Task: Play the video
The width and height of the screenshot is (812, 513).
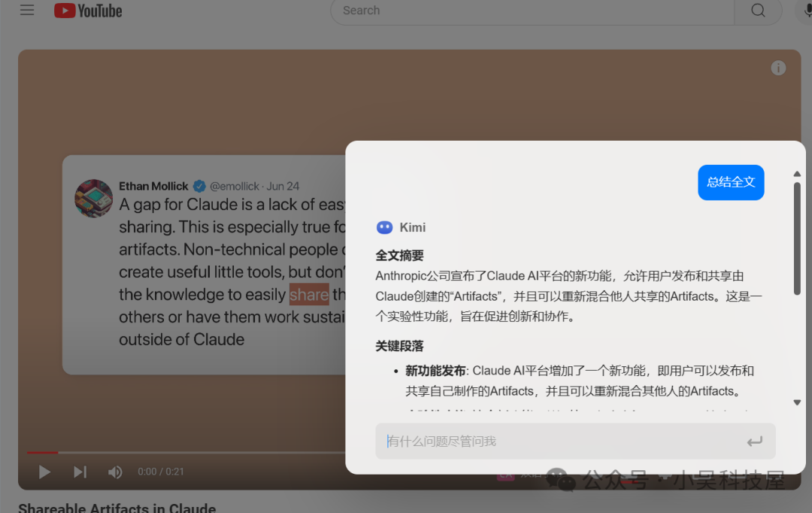Action: 44,472
